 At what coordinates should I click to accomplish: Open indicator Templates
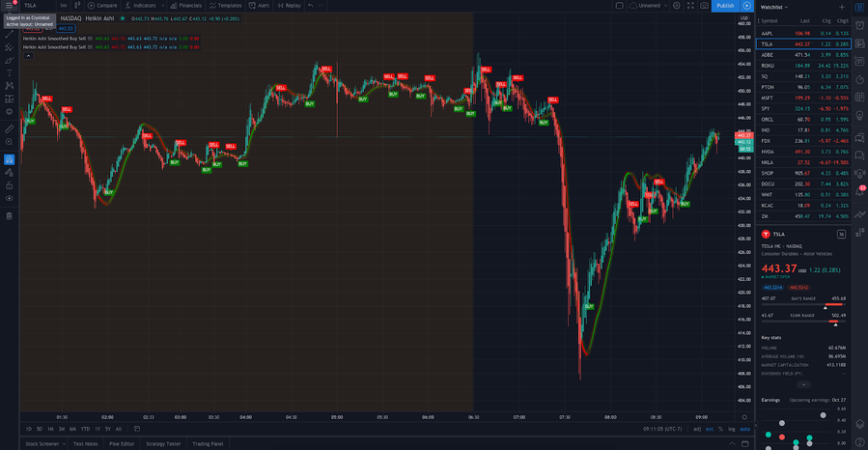click(225, 6)
